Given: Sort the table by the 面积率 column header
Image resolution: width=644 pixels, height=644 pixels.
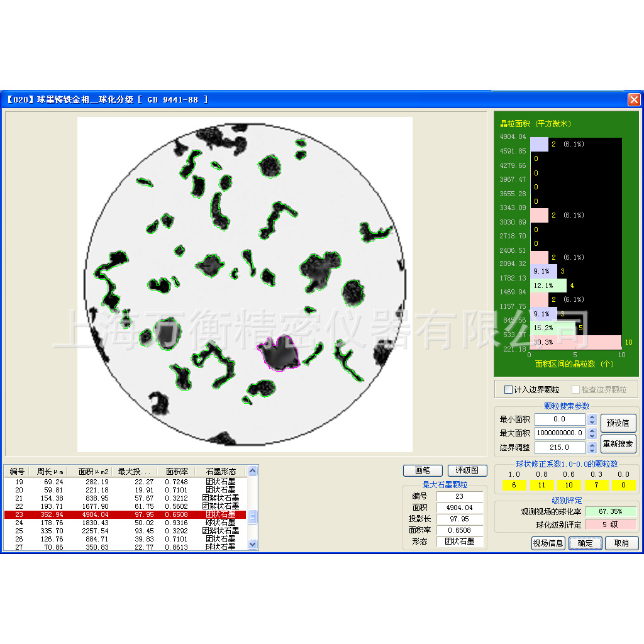Looking at the screenshot, I should tap(176, 471).
